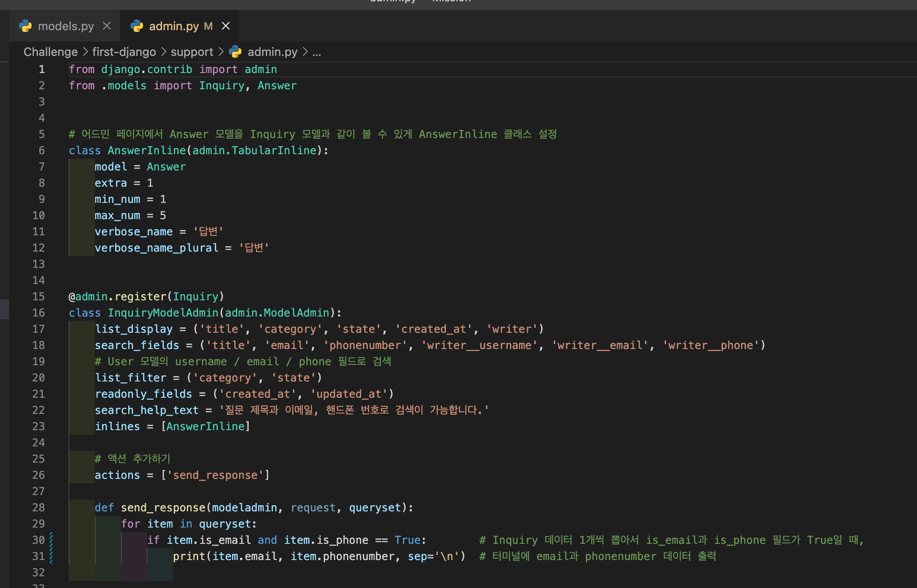Click 'list_display' variable on line 17
This screenshot has height=588, width=917.
pos(134,329)
